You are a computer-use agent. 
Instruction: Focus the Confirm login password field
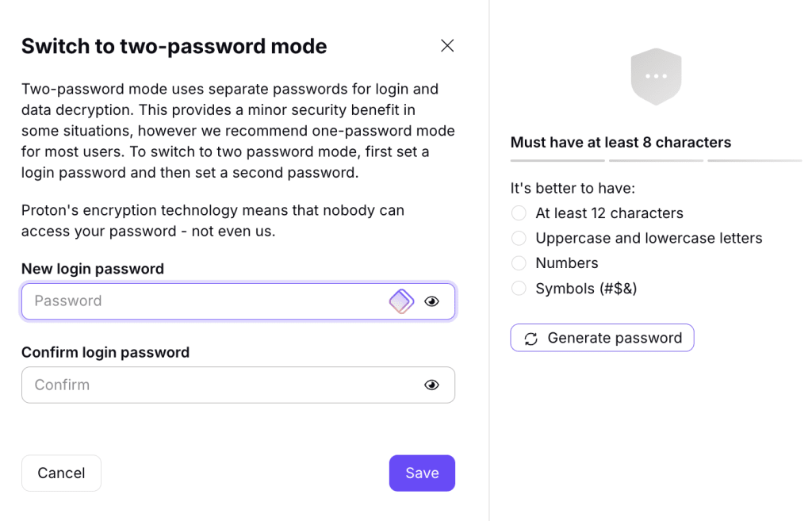tap(238, 385)
